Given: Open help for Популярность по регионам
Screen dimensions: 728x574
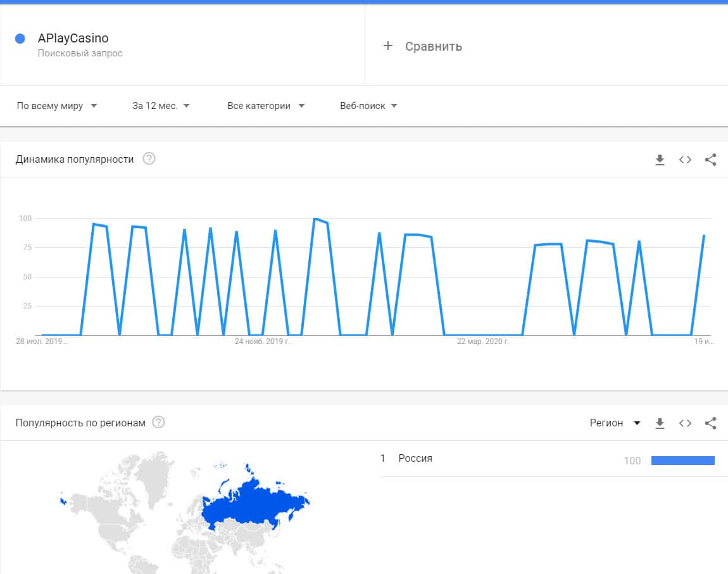Looking at the screenshot, I should click(x=158, y=423).
